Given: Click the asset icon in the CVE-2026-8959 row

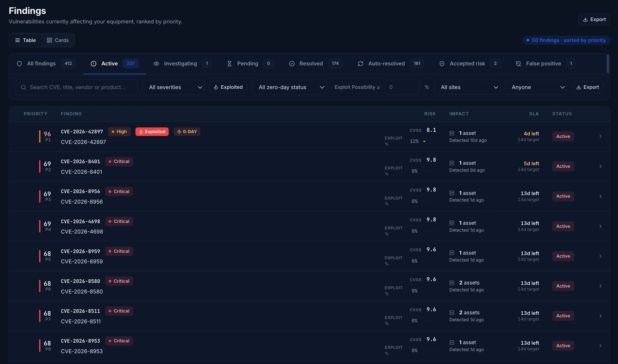Looking at the screenshot, I should tap(452, 253).
